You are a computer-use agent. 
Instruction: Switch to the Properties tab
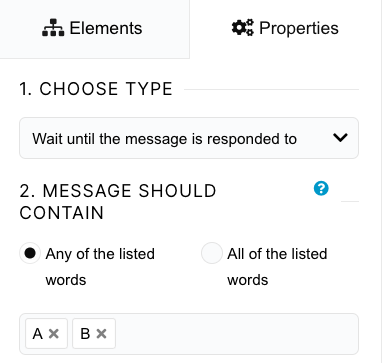pyautogui.click(x=286, y=29)
